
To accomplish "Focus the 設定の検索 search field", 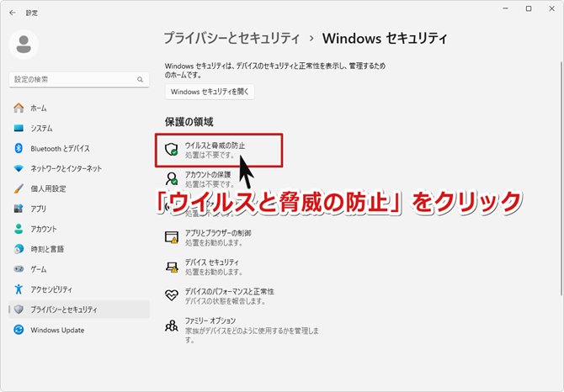I will pyautogui.click(x=79, y=79).
